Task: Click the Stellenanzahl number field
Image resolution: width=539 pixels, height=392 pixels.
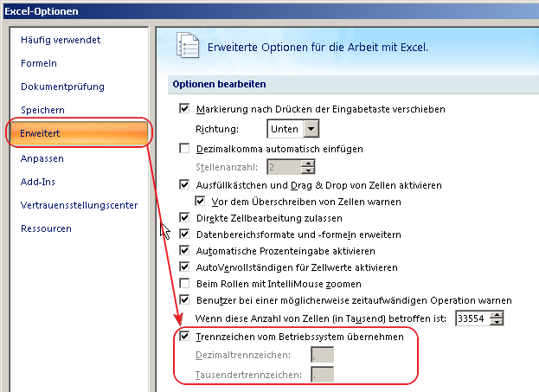Action: (x=284, y=167)
